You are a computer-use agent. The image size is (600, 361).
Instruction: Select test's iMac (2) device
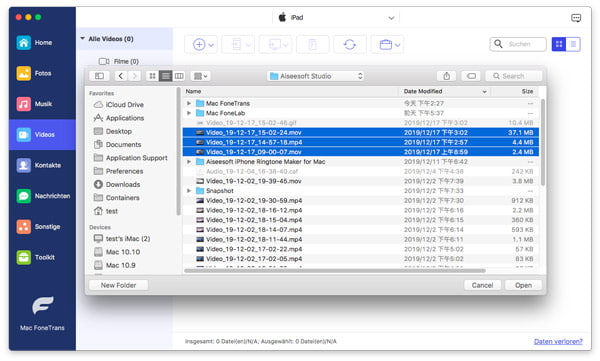coord(122,238)
